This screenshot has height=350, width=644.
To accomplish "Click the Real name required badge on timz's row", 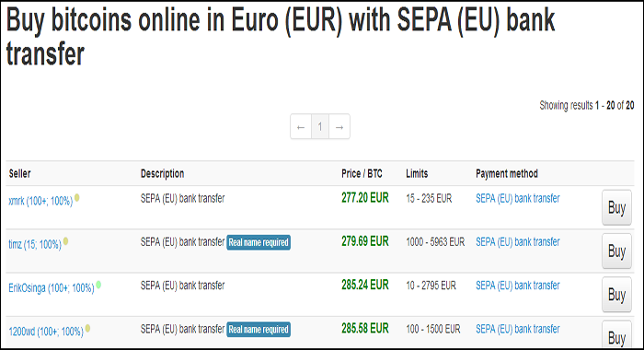I will click(259, 242).
